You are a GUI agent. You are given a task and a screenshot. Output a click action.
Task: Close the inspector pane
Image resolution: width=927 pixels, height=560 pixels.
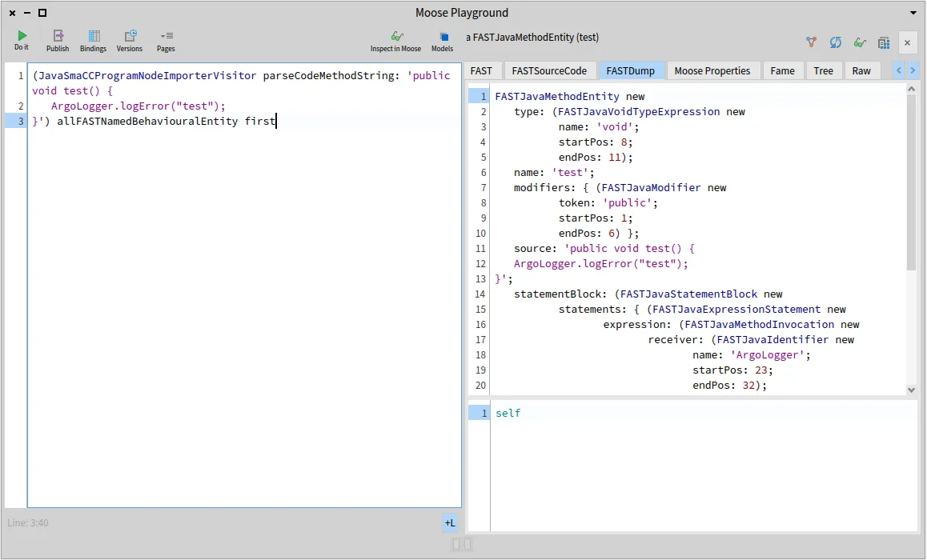point(908,42)
